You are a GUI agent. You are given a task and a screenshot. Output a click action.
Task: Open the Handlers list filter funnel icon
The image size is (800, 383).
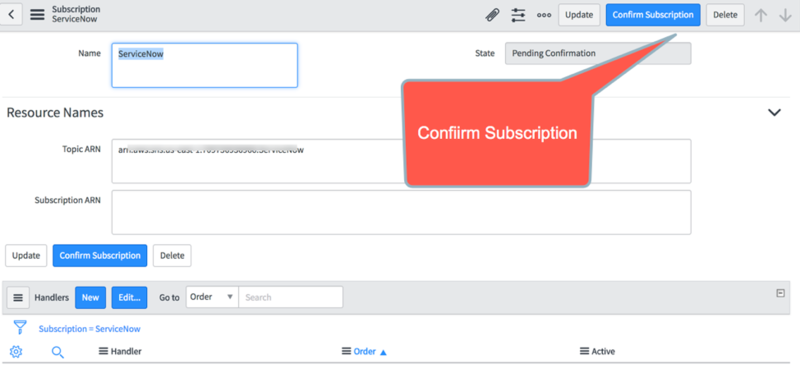point(20,327)
